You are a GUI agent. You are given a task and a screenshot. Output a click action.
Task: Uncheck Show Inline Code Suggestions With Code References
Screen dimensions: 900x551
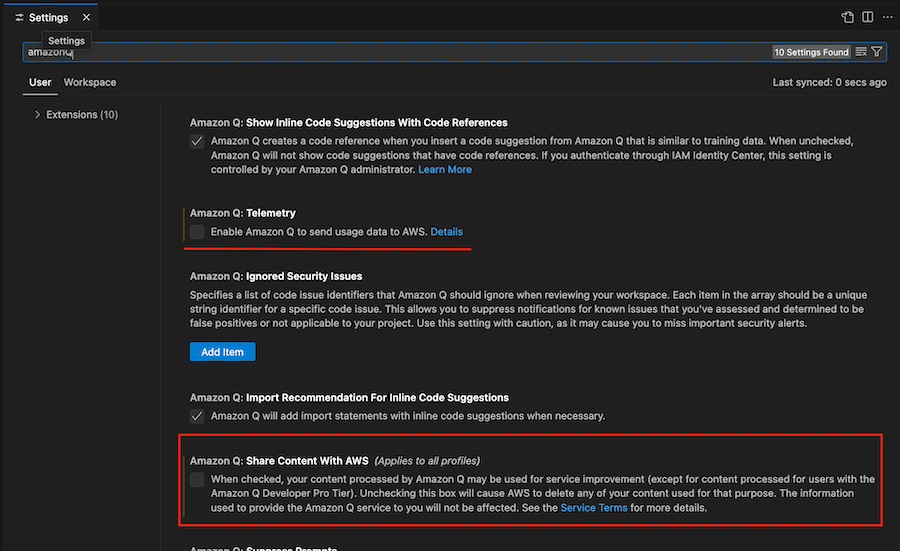tap(198, 141)
